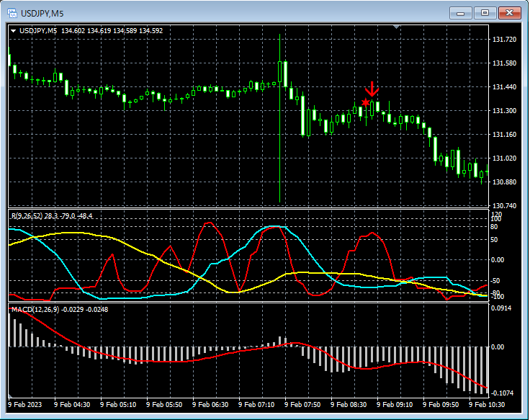The image size is (530, 420).
Task: Click the 9 Feb 07:10 time axis label
Action: pyautogui.click(x=258, y=406)
